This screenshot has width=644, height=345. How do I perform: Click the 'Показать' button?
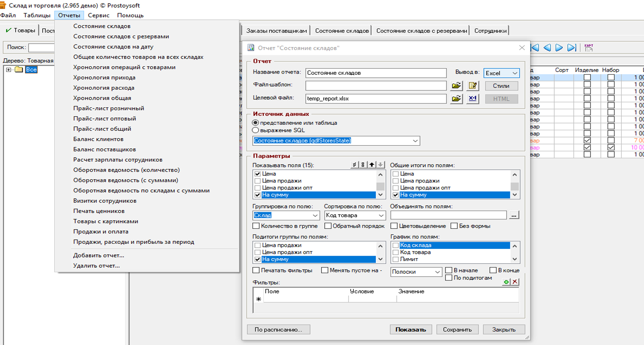point(411,329)
